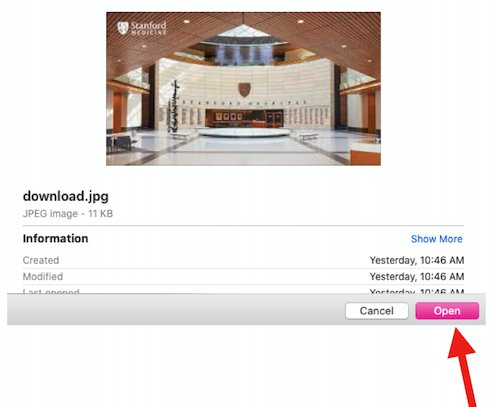Click the Information section heading
493x407 pixels.
pyautogui.click(x=55, y=238)
